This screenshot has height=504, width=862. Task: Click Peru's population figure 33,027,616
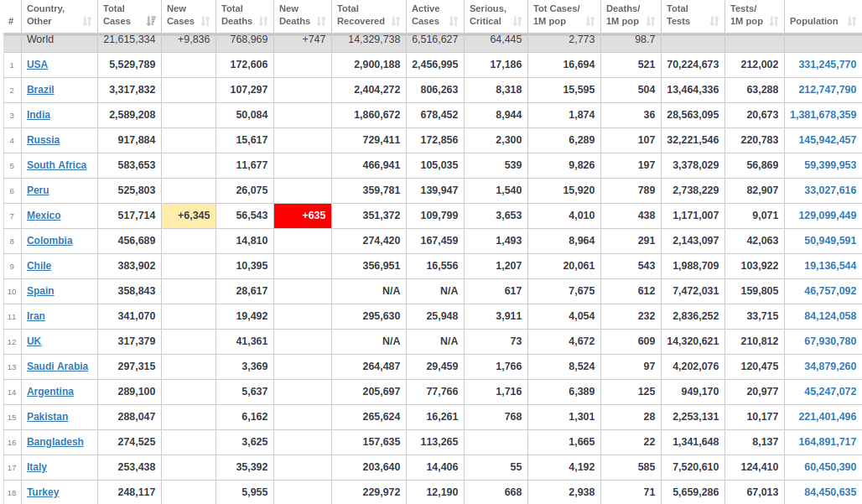tap(830, 190)
